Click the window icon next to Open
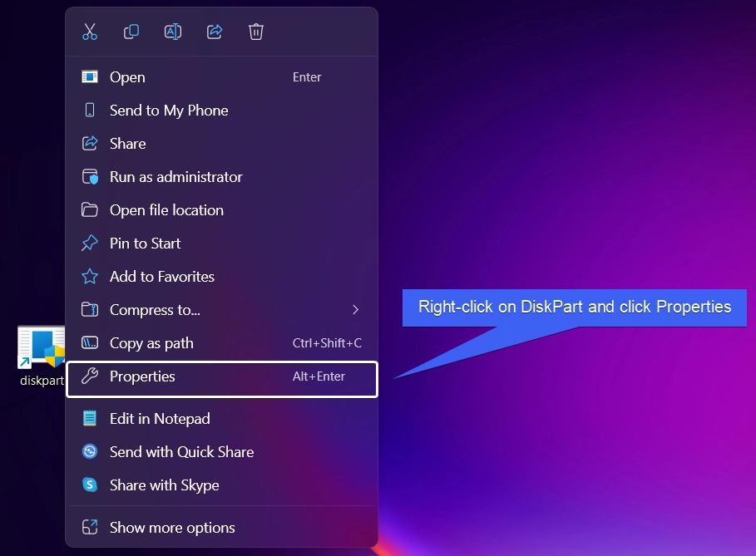The height and width of the screenshot is (556, 756). [x=90, y=76]
